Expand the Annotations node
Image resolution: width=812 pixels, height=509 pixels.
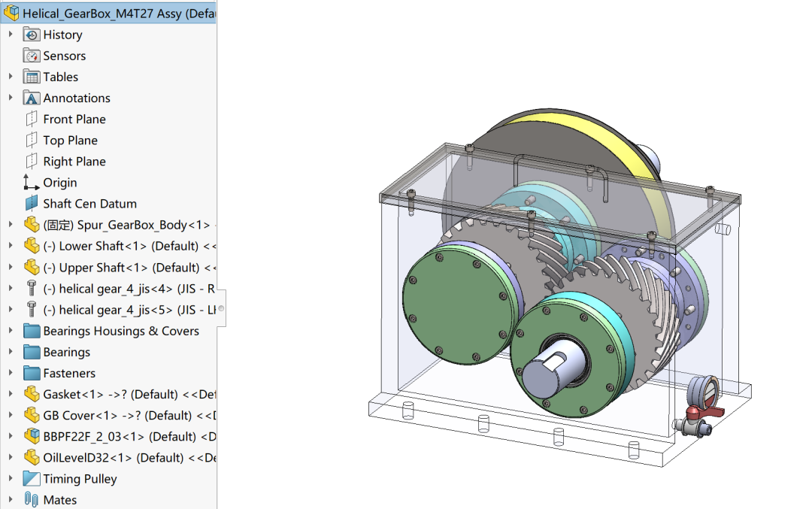11,98
